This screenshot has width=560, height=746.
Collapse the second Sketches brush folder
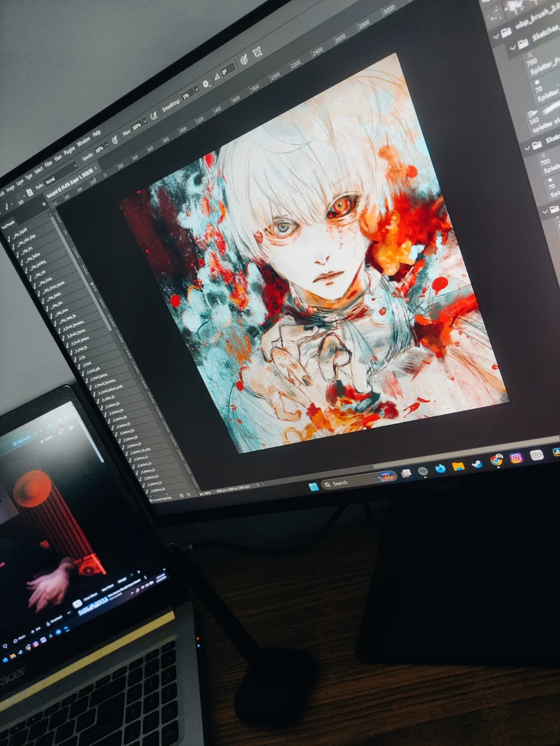527,148
